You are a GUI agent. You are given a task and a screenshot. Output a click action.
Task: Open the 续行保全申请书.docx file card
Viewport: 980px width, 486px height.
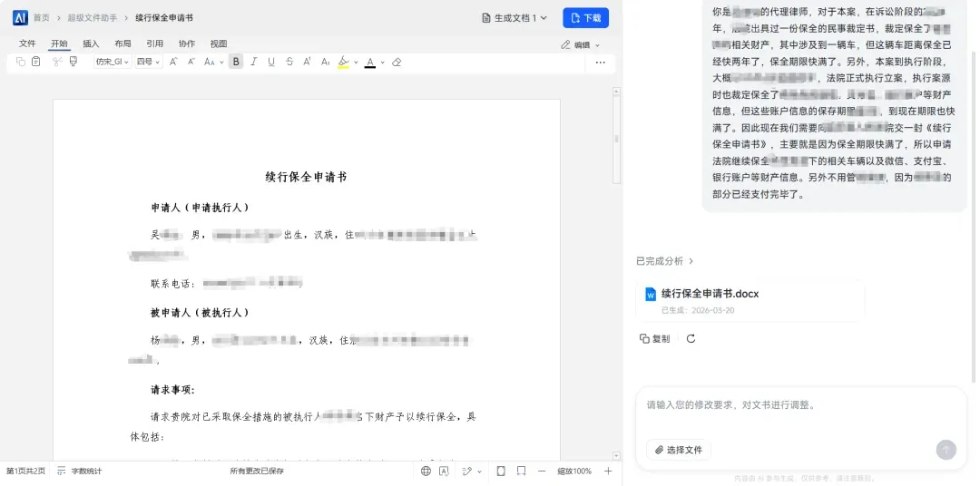pyautogui.click(x=750, y=300)
